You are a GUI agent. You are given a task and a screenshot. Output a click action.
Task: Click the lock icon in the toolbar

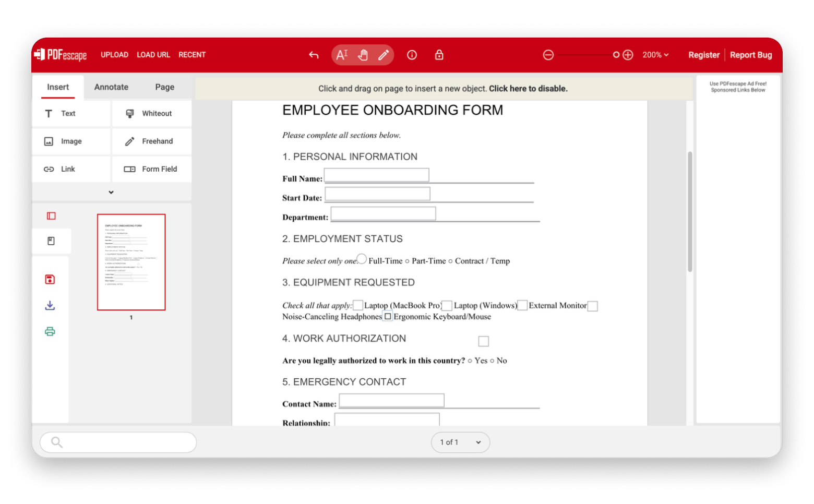(x=439, y=55)
